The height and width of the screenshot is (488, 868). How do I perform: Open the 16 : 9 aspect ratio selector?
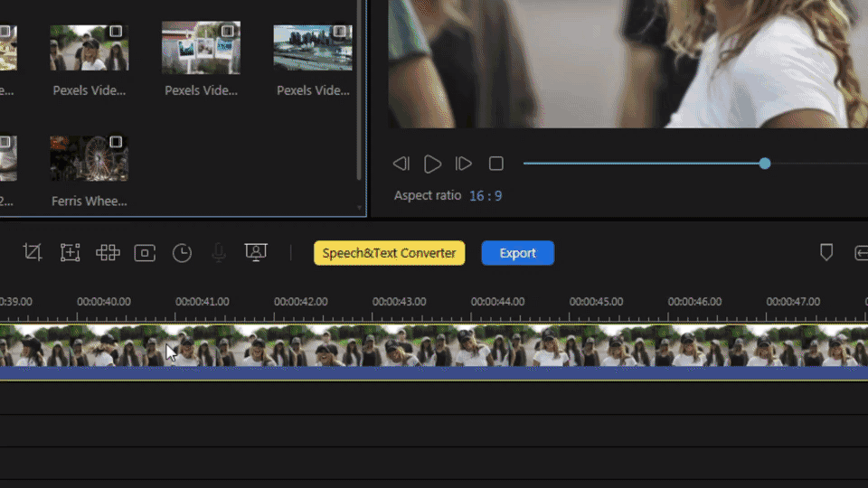[486, 196]
